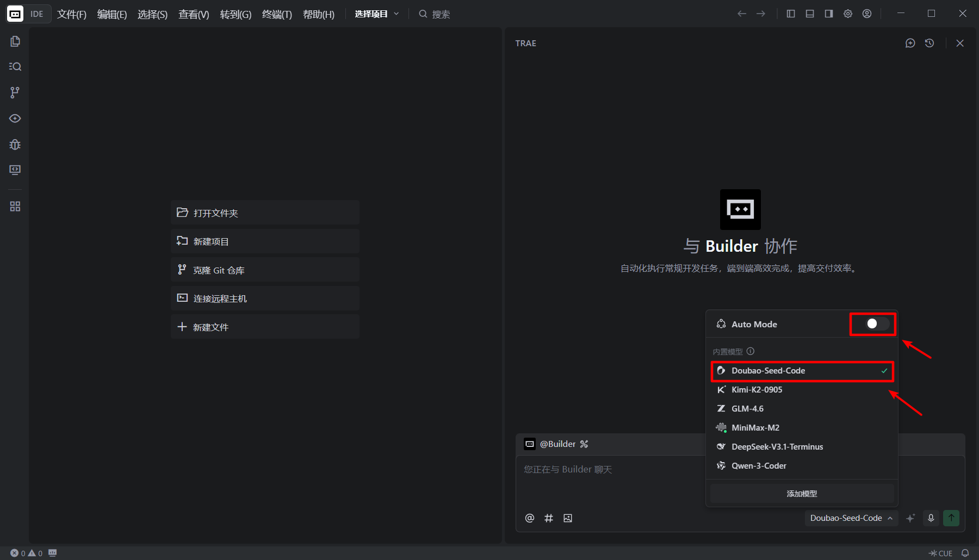
Task: Start a new chat in TRAE panel
Action: click(910, 43)
